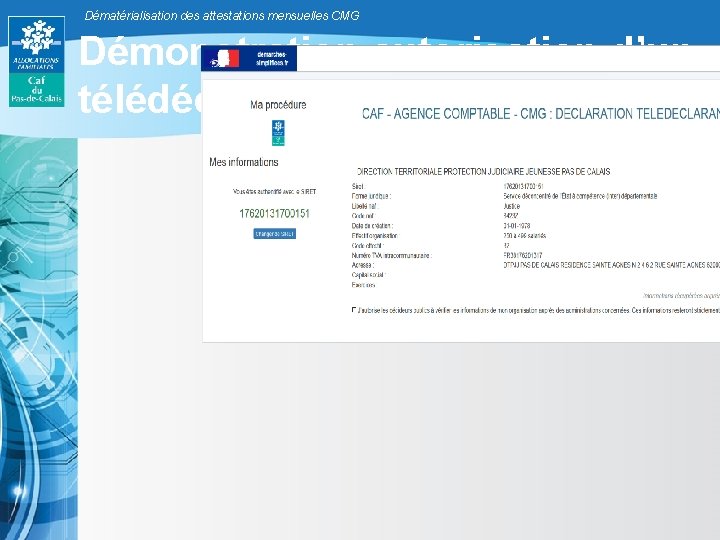This screenshot has width=720, height=540.
Task: Click the Justice value
Action: [x=512, y=206]
